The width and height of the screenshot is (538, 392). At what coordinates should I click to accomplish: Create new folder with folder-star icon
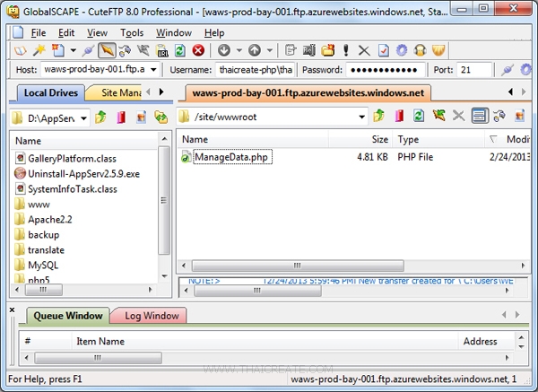tap(327, 50)
